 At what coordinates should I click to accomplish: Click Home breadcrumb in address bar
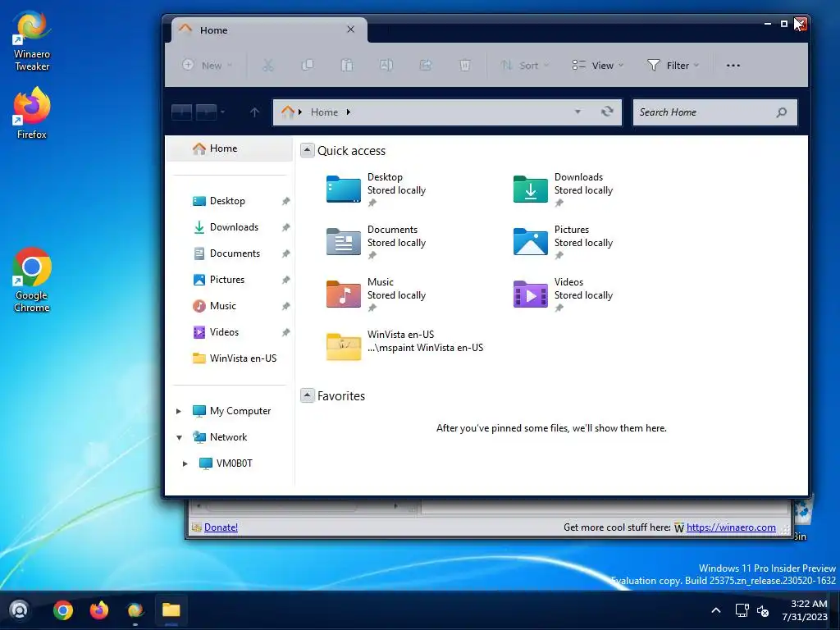tap(324, 112)
